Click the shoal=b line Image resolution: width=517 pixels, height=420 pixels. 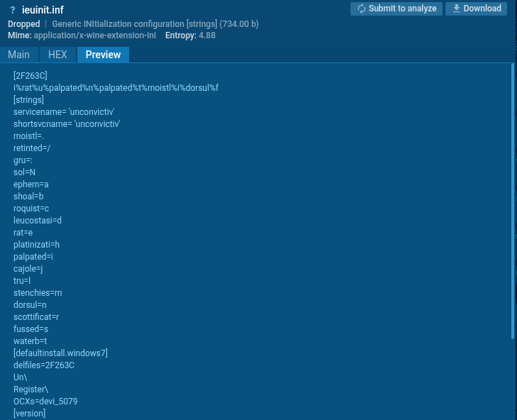28,196
